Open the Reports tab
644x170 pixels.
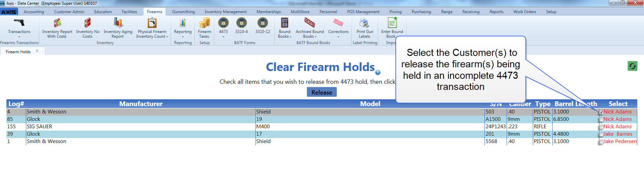point(496,12)
